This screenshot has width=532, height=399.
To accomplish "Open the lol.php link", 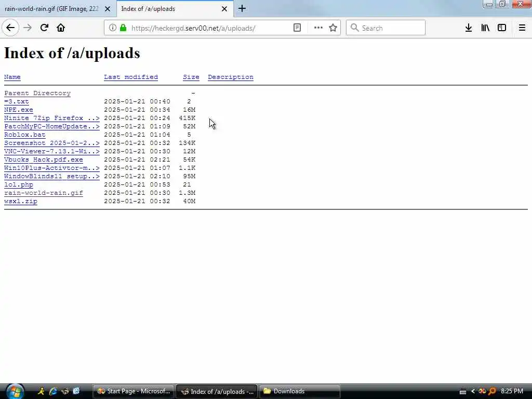I will 19,184.
